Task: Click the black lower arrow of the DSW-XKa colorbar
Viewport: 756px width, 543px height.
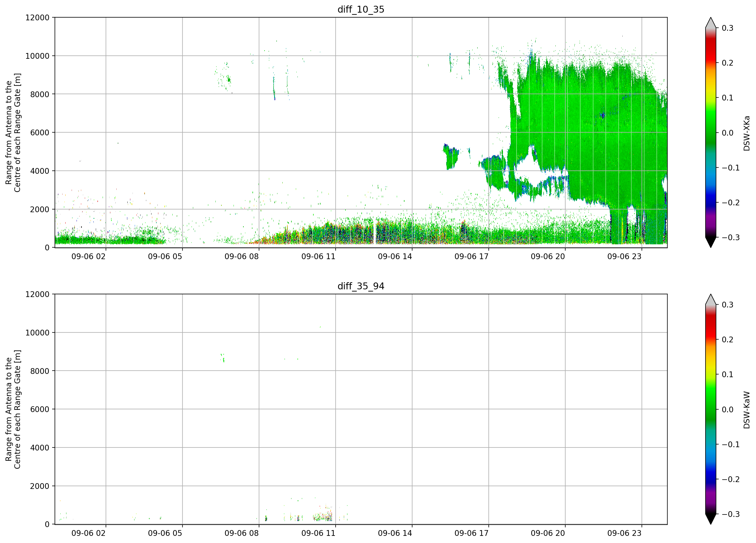Action: coord(711,242)
